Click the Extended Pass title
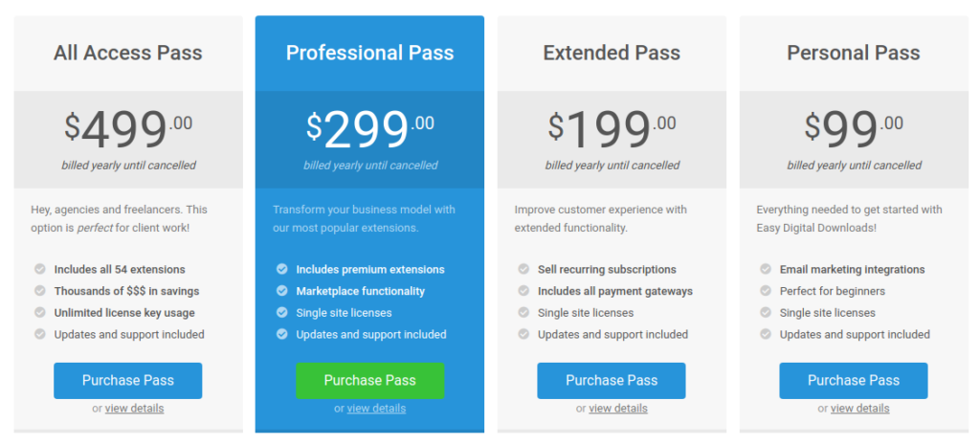The image size is (980, 445). tap(612, 53)
